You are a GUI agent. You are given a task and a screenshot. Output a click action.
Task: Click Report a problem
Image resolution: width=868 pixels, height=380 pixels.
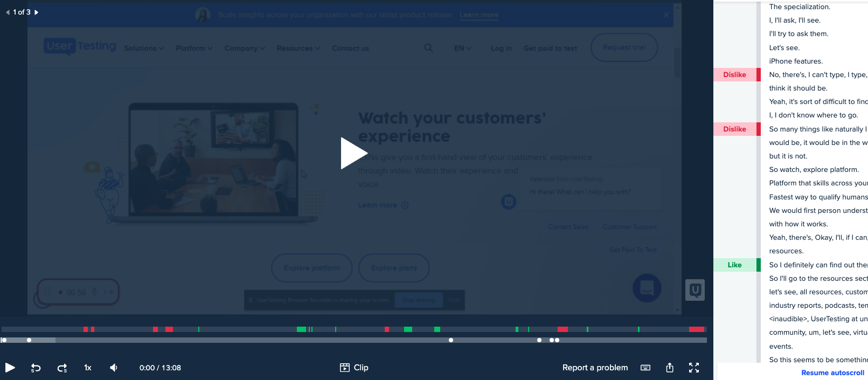coord(595,368)
